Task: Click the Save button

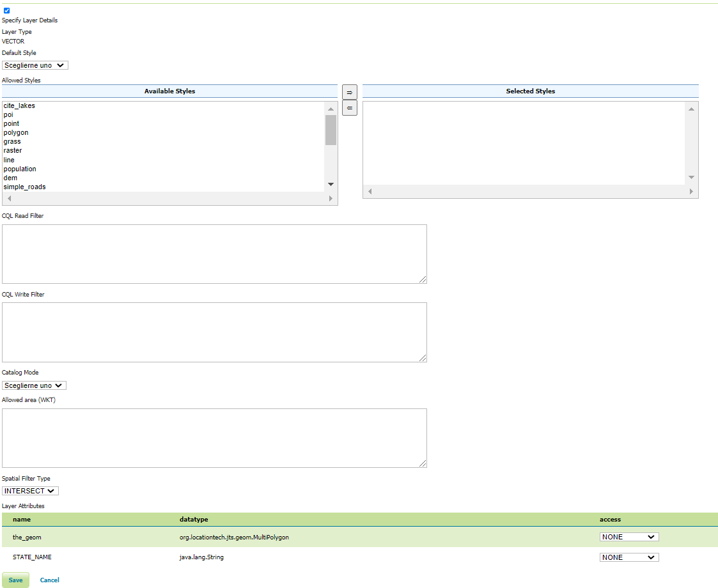Action: point(15,580)
